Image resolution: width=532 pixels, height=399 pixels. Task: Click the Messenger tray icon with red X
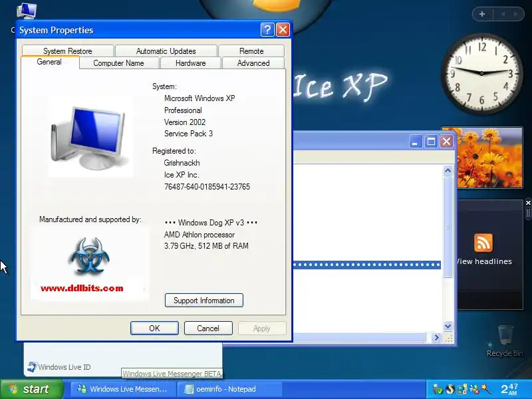pos(474,389)
